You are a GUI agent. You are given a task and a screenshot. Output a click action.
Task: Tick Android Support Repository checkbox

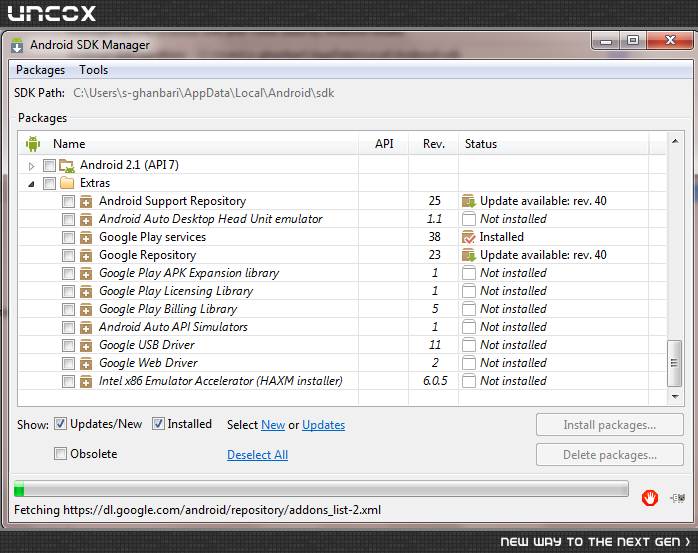(68, 201)
